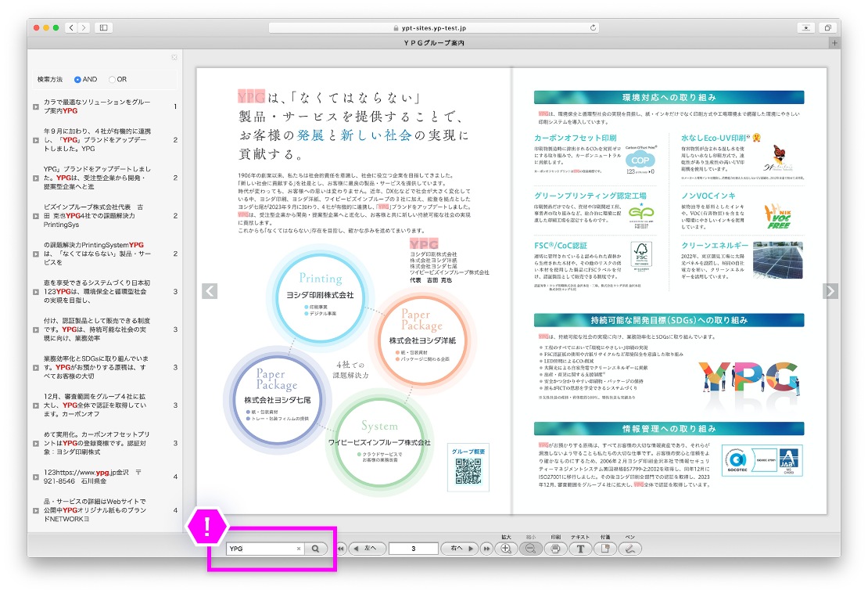Jump to the last page
The image size is (868, 594).
(486, 549)
